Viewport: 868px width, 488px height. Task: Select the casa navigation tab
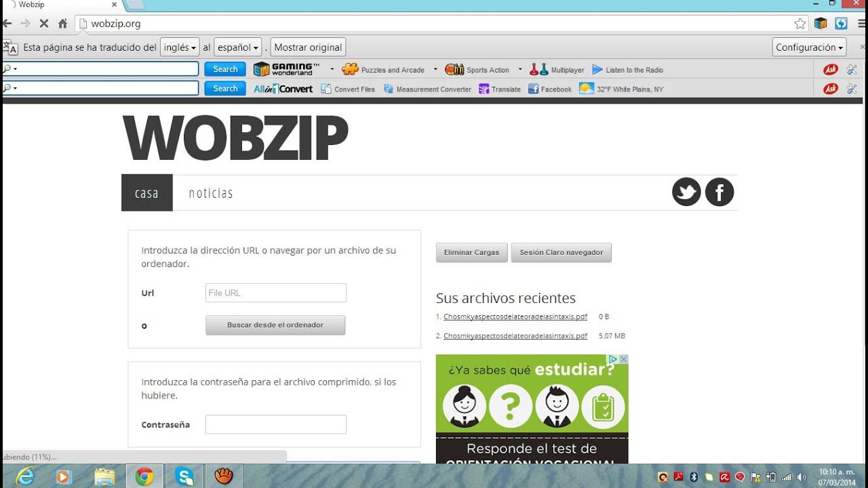(x=147, y=193)
